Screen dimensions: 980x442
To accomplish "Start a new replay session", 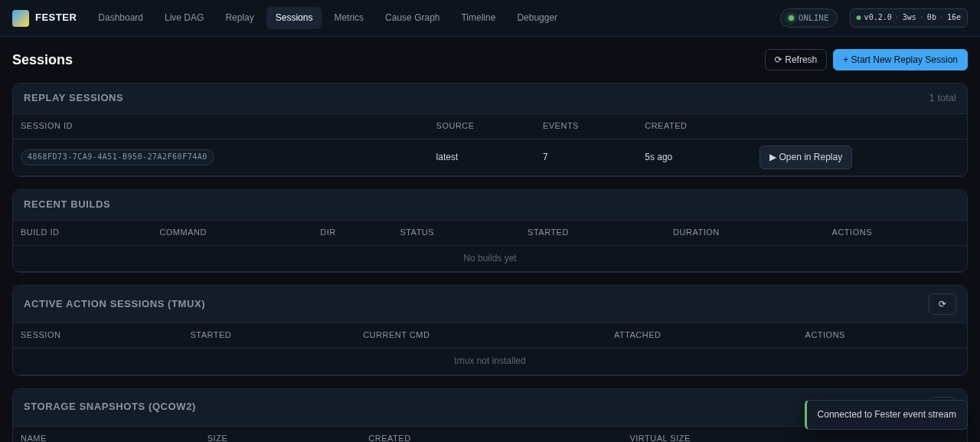I will click(x=900, y=60).
